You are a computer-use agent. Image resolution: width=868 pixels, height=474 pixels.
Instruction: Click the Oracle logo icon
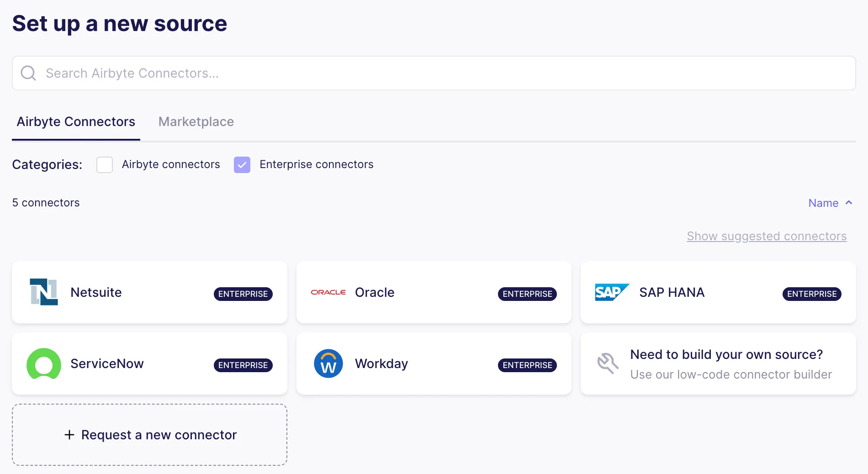(328, 292)
